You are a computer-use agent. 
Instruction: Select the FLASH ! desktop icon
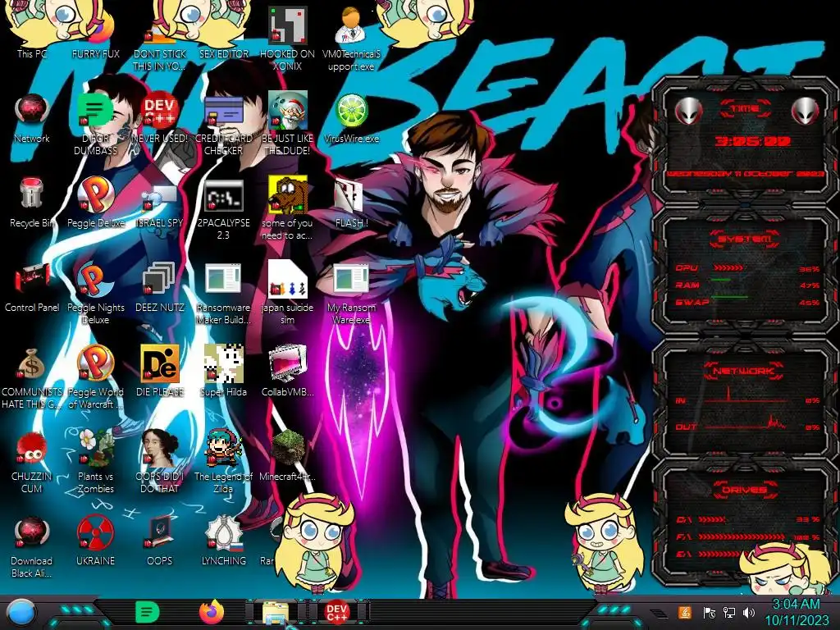(351, 203)
